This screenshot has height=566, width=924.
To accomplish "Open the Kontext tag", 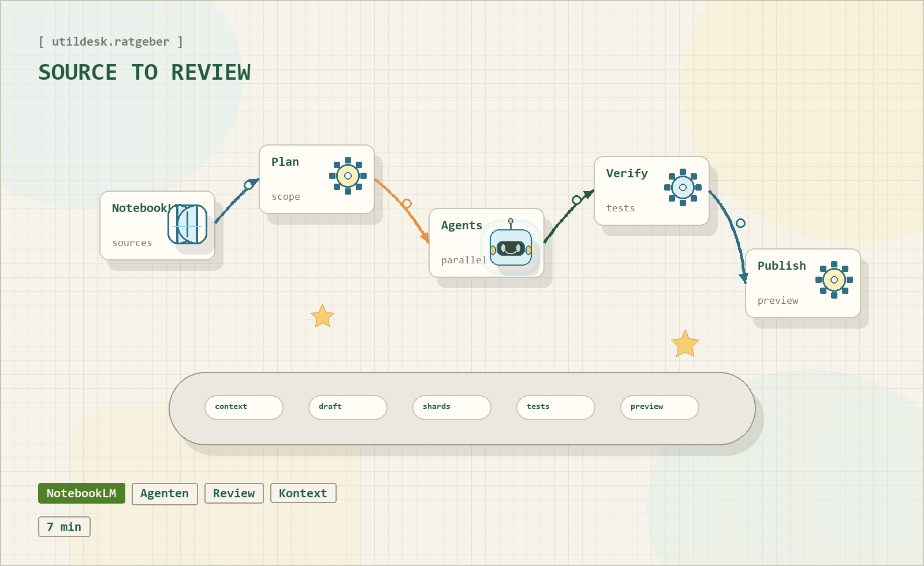I will click(303, 493).
